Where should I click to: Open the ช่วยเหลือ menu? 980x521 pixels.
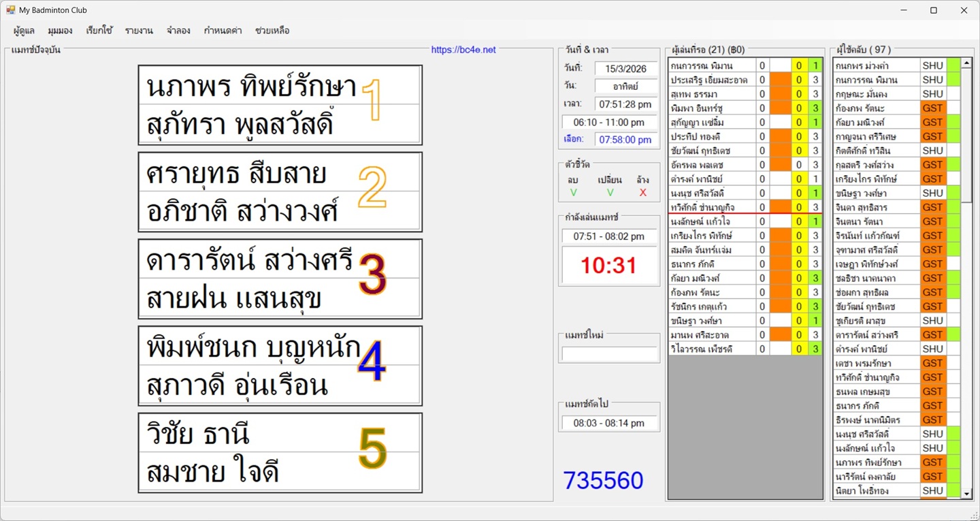tap(272, 31)
